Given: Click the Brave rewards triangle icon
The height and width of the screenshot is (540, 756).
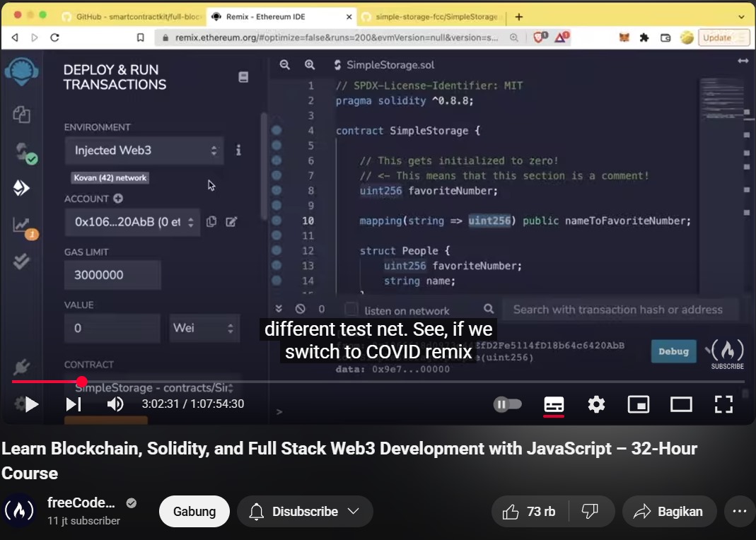Looking at the screenshot, I should (562, 37).
